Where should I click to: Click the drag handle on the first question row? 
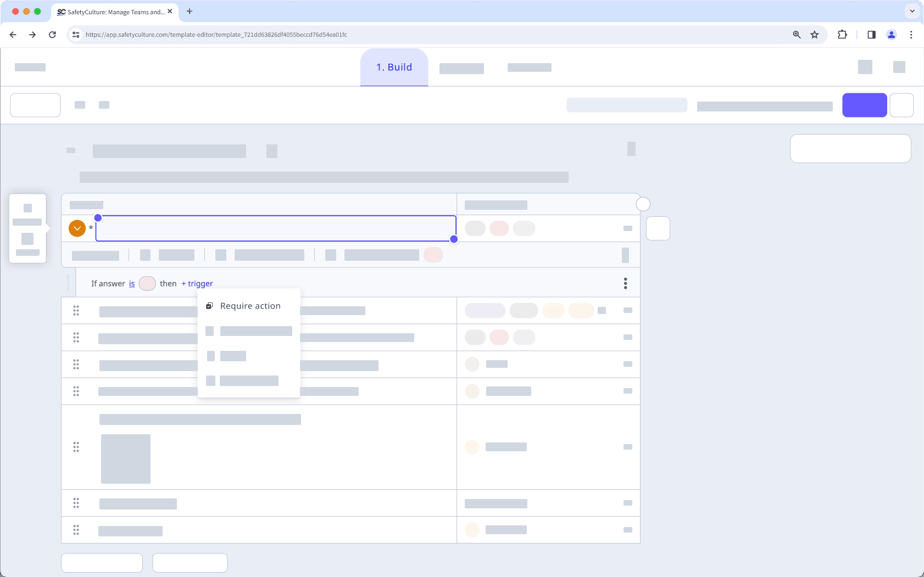click(76, 310)
